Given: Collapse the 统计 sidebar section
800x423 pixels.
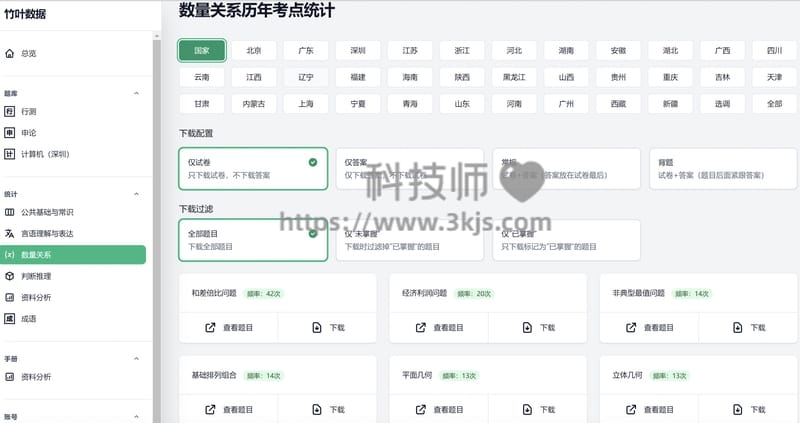Looking at the screenshot, I should click(x=136, y=194).
